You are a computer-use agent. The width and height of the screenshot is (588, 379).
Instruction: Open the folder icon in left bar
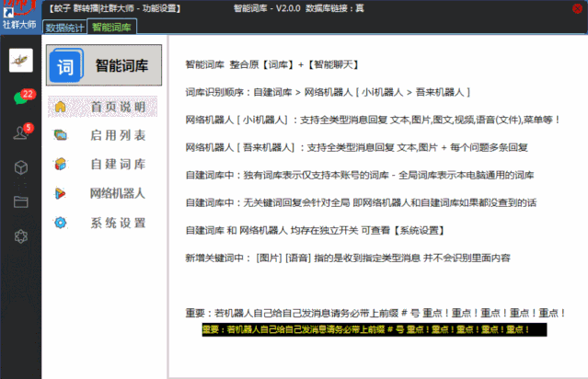(21, 201)
